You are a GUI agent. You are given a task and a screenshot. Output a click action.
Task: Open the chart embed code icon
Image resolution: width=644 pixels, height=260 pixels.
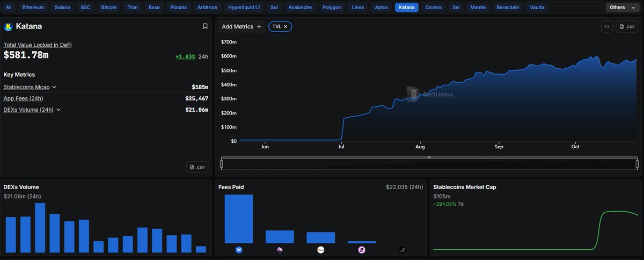pyautogui.click(x=607, y=27)
